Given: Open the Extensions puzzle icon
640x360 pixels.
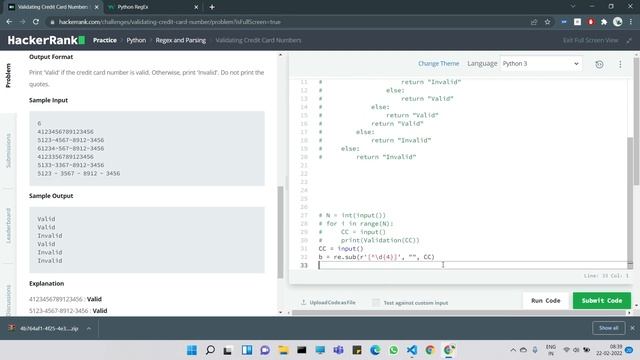Looking at the screenshot, I should pos(604,22).
